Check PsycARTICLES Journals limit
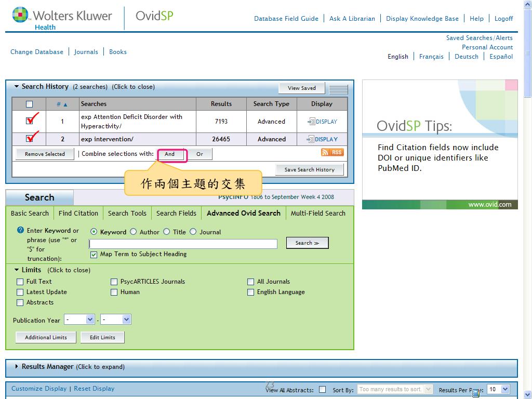Image resolution: width=532 pixels, height=399 pixels. pyautogui.click(x=114, y=282)
